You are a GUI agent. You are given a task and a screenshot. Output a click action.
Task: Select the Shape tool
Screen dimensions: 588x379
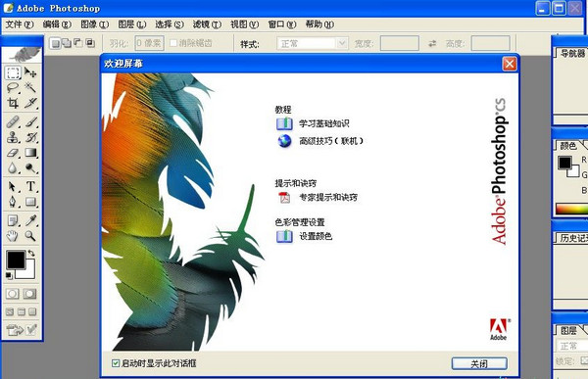(x=30, y=202)
